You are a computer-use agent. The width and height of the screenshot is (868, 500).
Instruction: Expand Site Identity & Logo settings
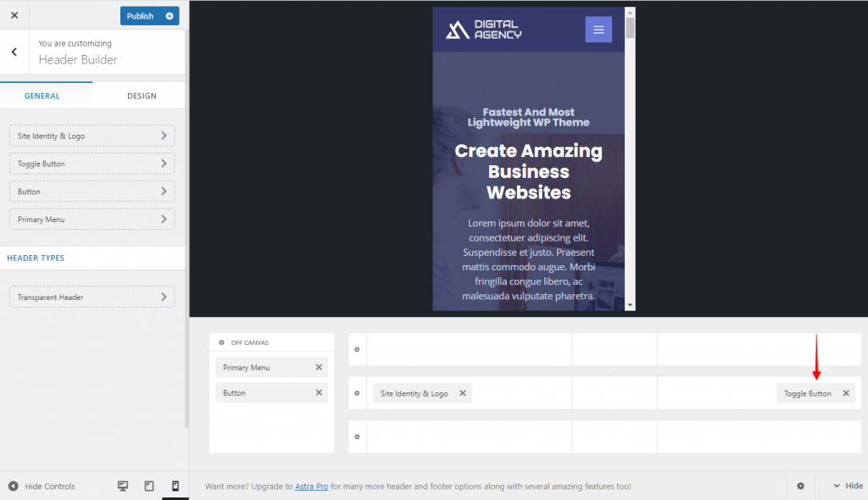(91, 136)
